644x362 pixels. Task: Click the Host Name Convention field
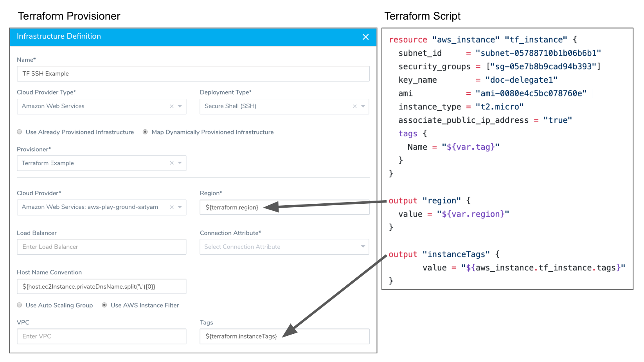102,286
